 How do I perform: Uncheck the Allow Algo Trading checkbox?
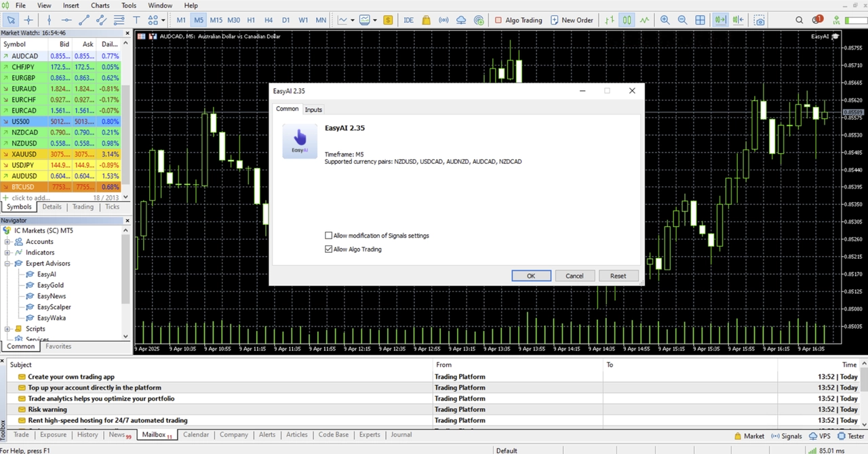click(329, 249)
